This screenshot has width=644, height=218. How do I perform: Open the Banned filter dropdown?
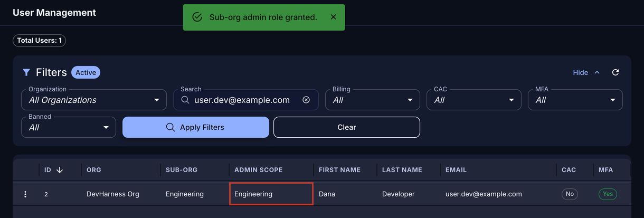69,127
